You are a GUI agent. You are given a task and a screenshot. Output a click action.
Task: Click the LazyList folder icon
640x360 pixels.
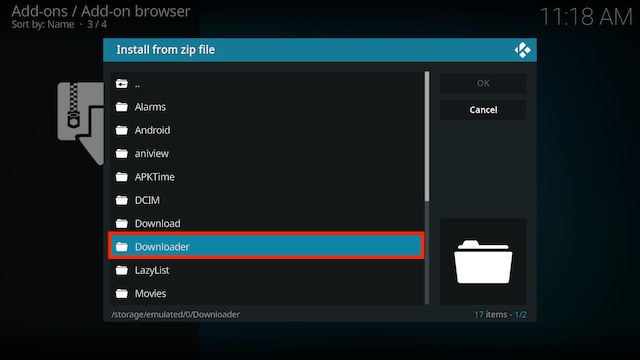point(122,270)
